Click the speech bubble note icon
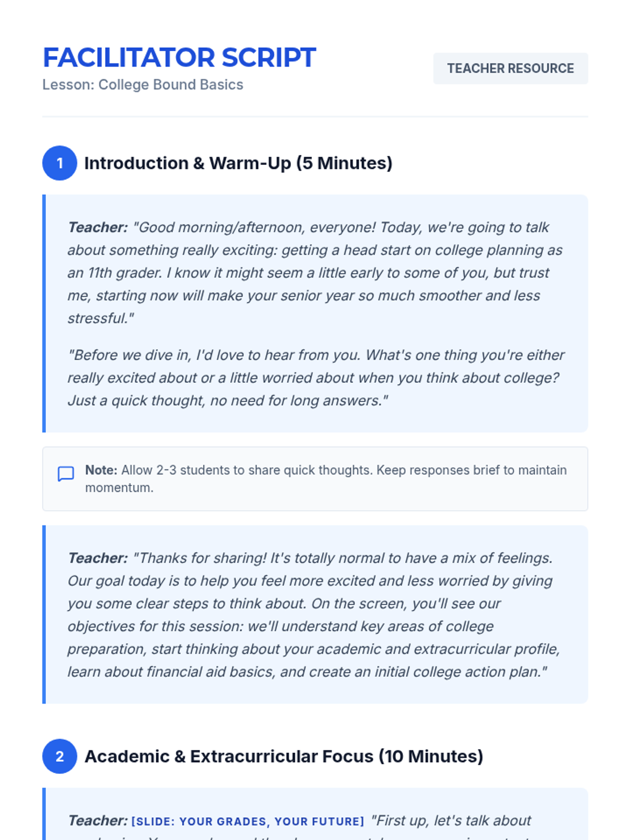630x840 pixels. point(66,474)
